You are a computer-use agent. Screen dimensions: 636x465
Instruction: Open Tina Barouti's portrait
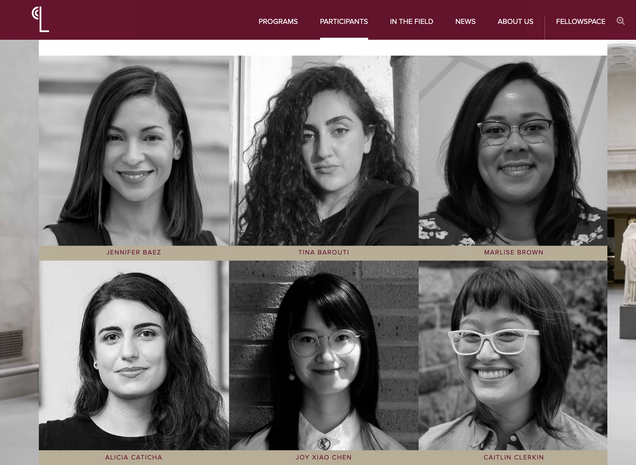pos(324,151)
